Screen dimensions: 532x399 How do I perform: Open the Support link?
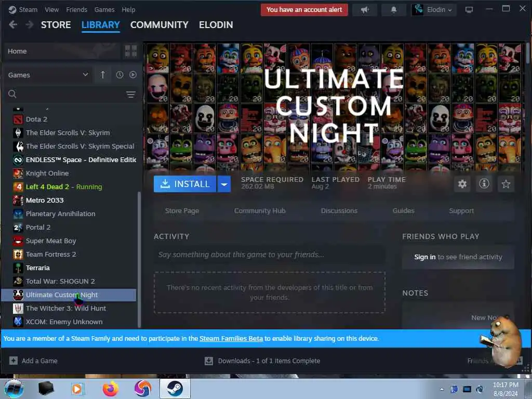tap(461, 211)
